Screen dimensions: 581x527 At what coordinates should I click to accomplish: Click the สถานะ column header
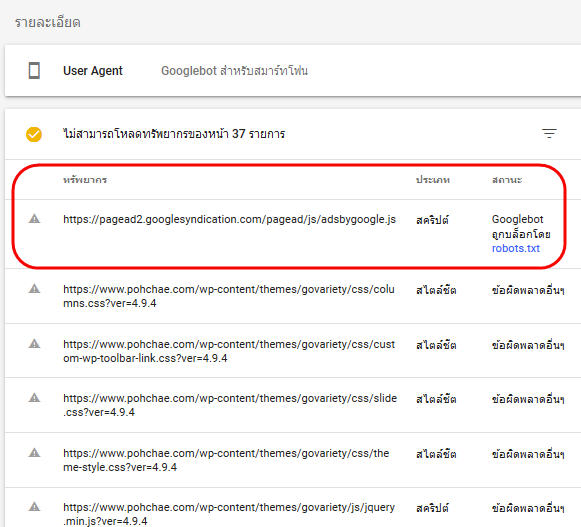coord(507,180)
